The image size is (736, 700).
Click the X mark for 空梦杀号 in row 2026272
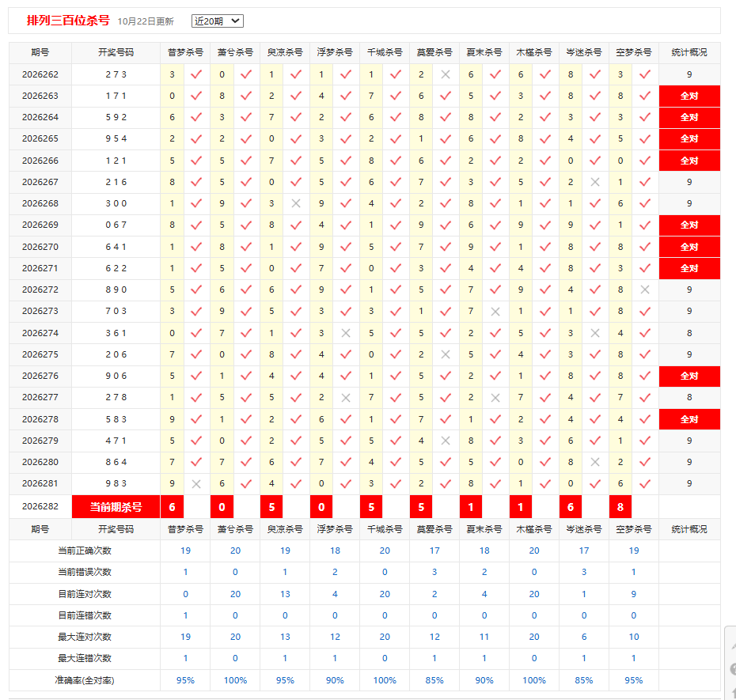pyautogui.click(x=645, y=290)
